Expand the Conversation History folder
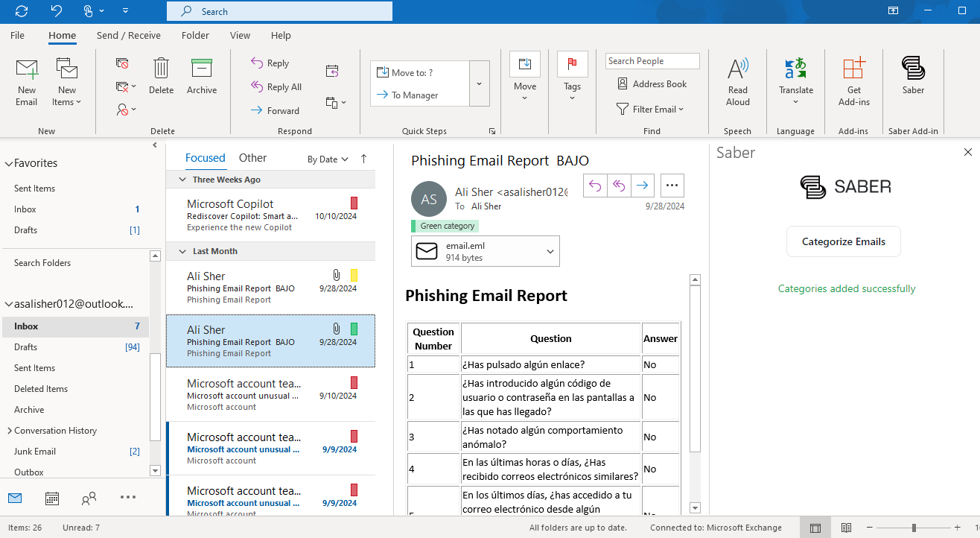The height and width of the screenshot is (538, 980). [x=9, y=431]
